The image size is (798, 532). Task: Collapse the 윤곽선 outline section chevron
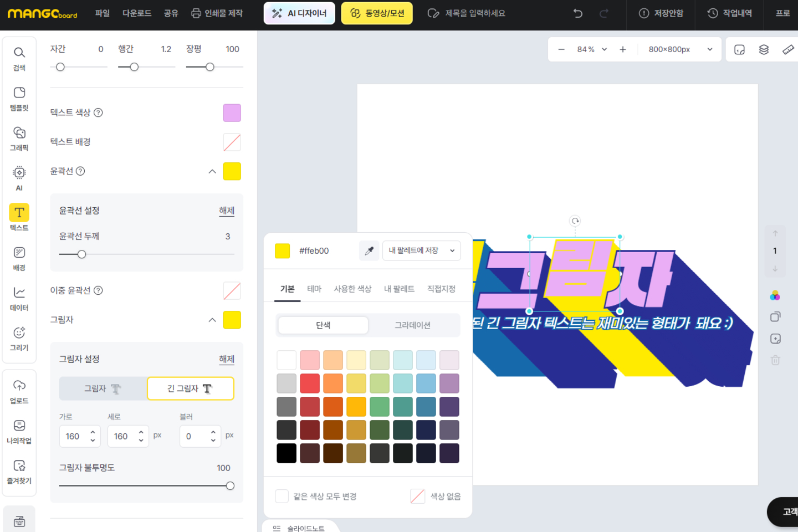[x=212, y=171]
